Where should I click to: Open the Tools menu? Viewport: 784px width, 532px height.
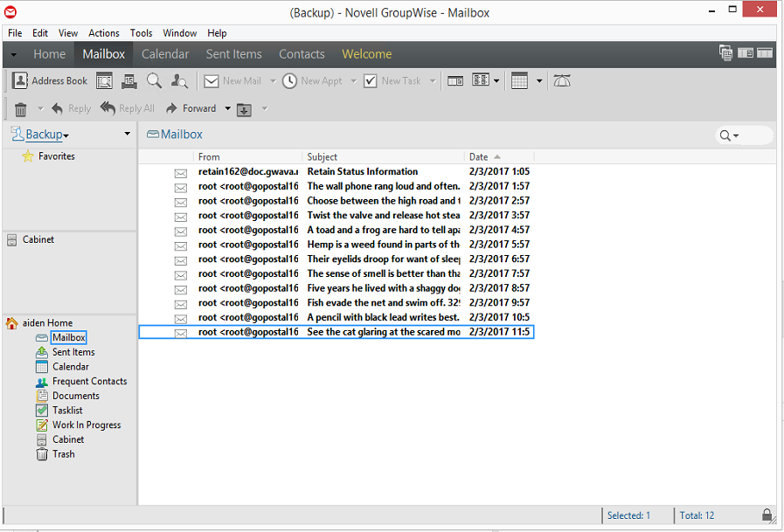(141, 33)
